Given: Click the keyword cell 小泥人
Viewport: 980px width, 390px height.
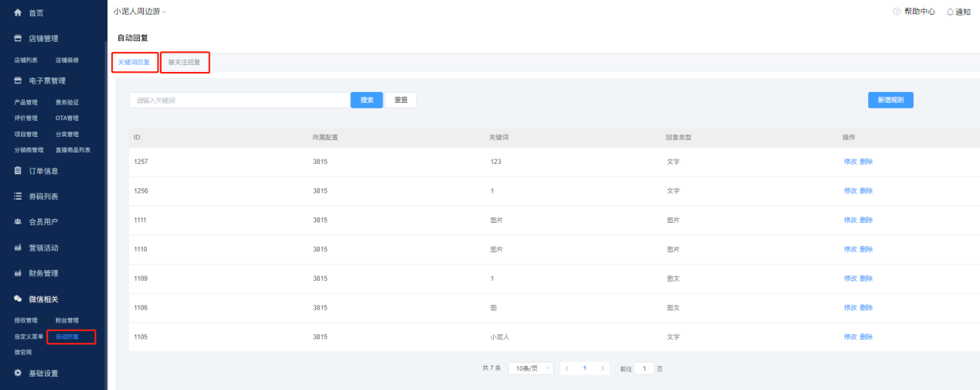Looking at the screenshot, I should click(499, 337).
